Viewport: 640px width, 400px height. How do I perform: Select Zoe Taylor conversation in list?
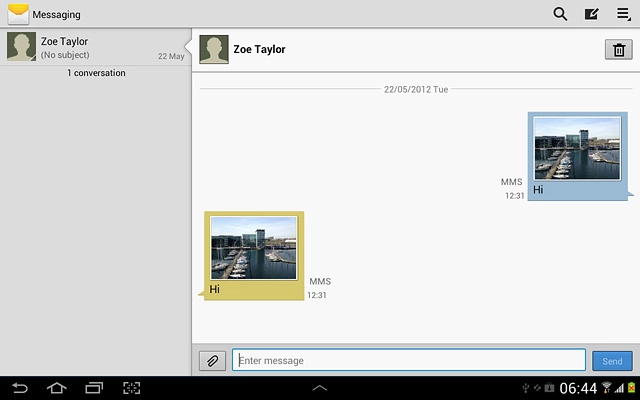(95, 48)
